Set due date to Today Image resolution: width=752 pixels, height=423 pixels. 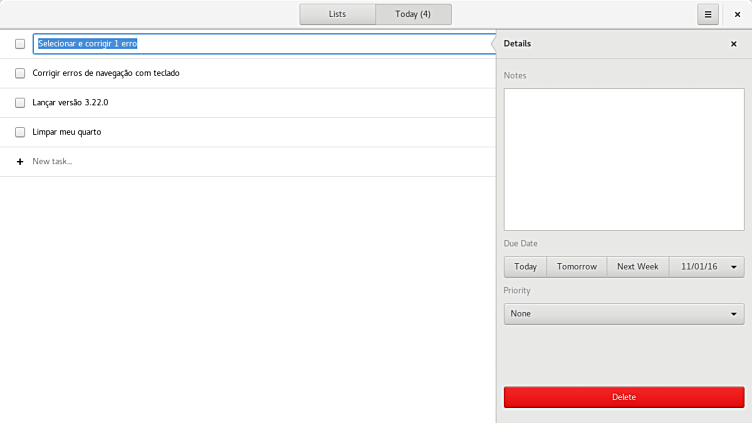click(x=525, y=266)
